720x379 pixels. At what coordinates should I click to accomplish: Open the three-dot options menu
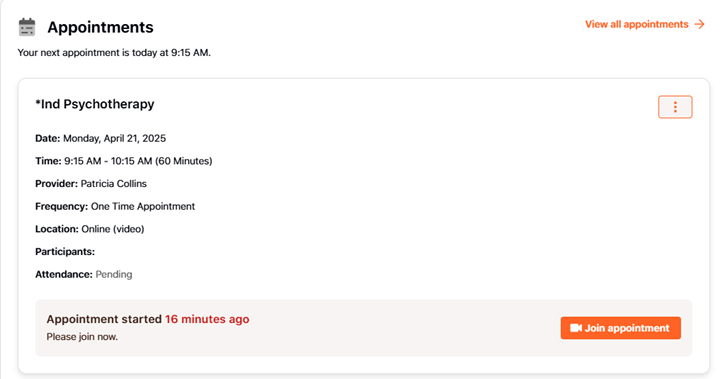[675, 107]
